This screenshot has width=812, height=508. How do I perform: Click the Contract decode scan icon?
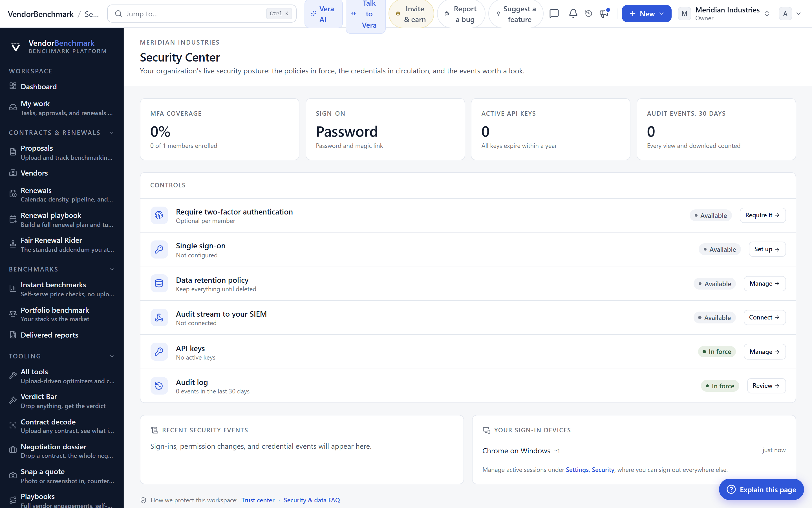(13, 425)
